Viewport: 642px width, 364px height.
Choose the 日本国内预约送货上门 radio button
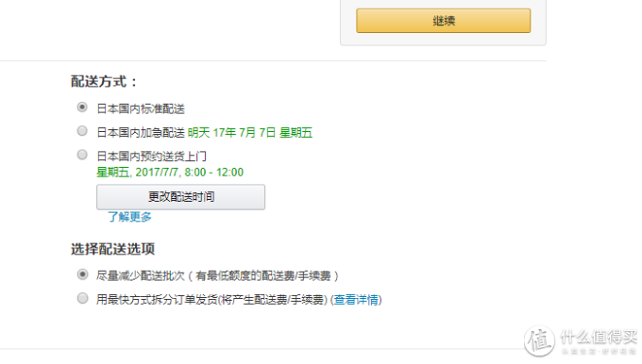click(82, 155)
